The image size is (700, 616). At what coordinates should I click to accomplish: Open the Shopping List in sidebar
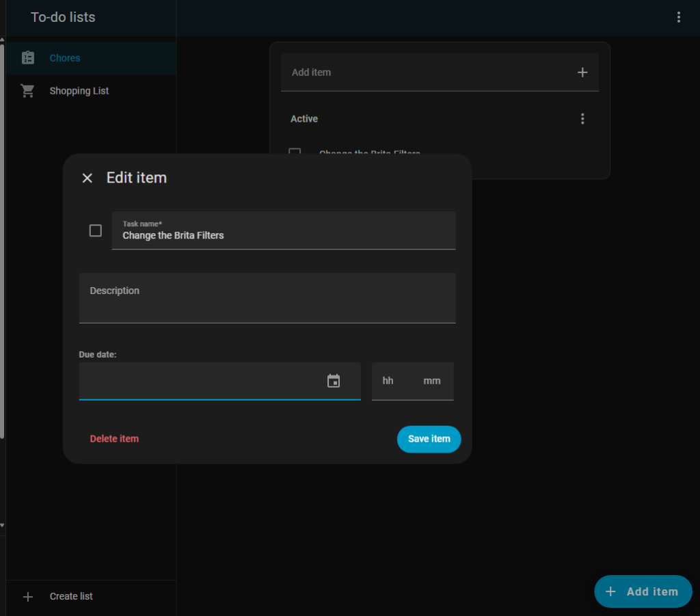click(79, 91)
